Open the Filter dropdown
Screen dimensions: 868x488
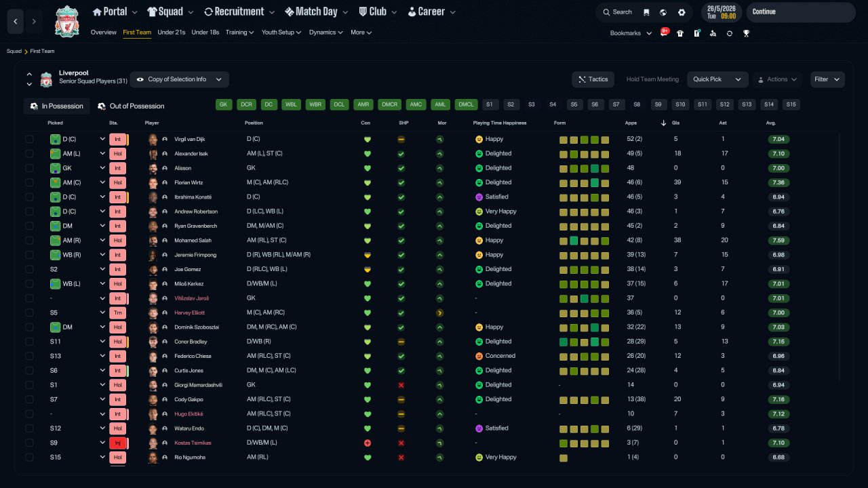pyautogui.click(x=827, y=79)
